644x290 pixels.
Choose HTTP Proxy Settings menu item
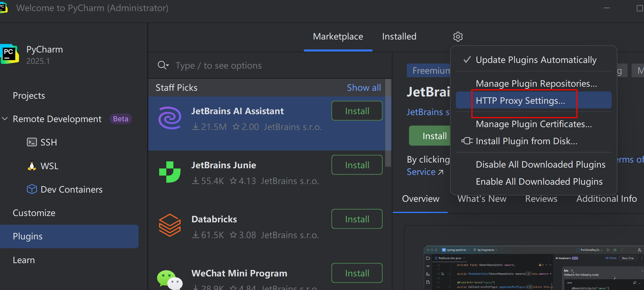tap(520, 101)
